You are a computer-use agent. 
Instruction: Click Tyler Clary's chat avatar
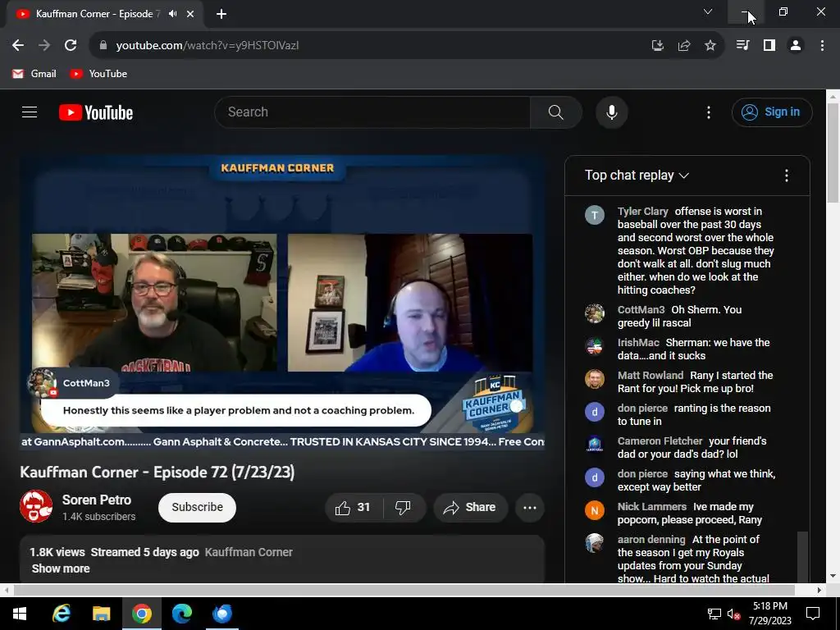click(x=594, y=215)
